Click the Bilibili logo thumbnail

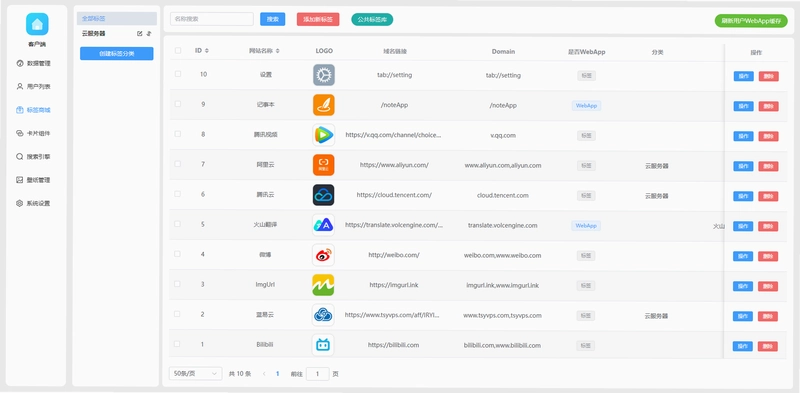323,345
